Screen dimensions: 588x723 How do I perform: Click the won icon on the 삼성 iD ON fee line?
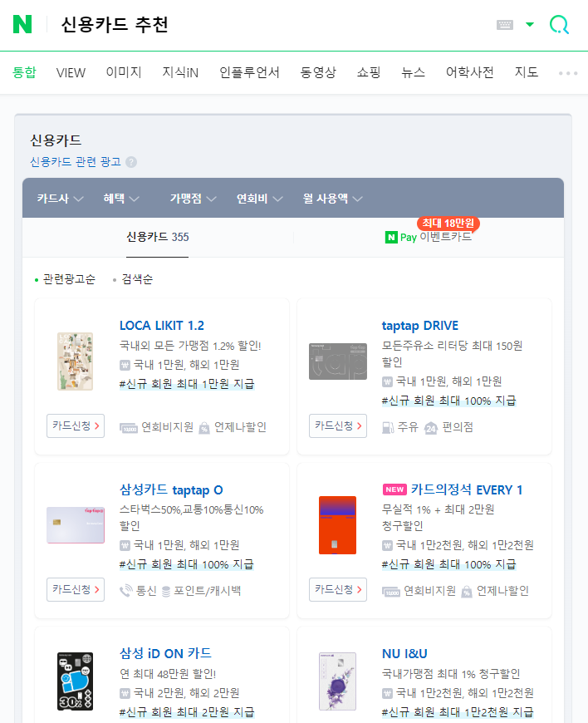pyautogui.click(x=125, y=693)
